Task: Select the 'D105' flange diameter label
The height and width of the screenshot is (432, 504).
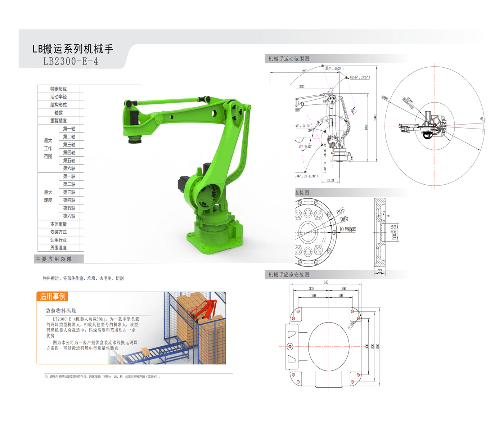Action: [x=344, y=219]
